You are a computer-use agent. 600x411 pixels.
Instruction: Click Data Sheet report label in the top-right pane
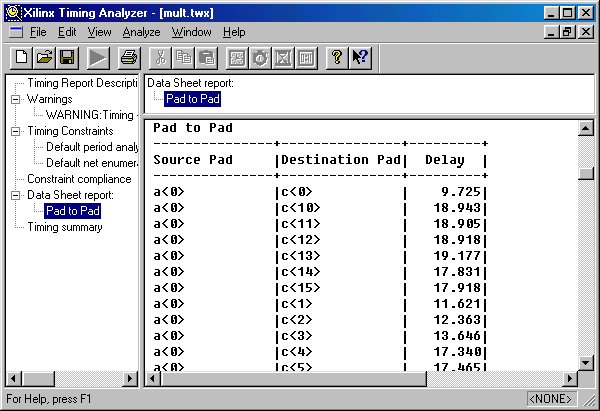(190, 83)
